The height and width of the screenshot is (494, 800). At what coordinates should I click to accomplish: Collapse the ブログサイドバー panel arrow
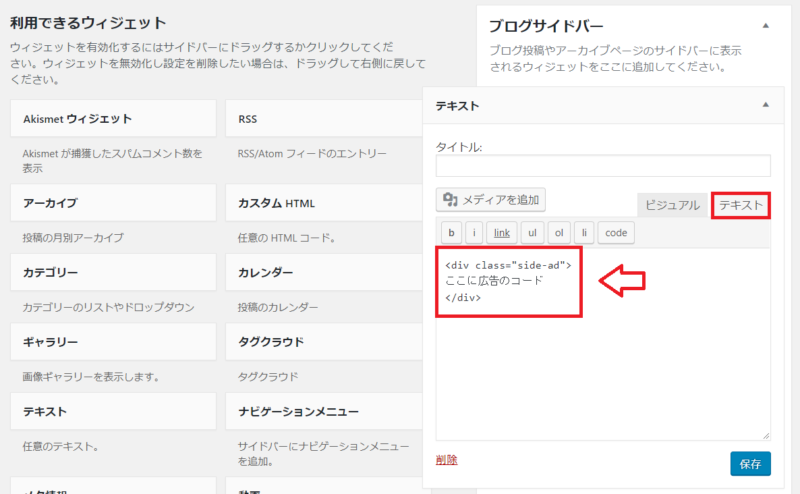coord(765,26)
